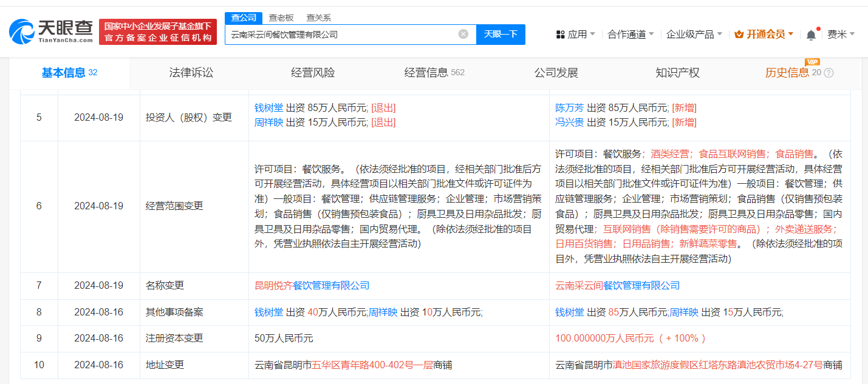Open 钱树堂 link in row 5
Image resolution: width=868 pixels, height=384 pixels.
click(268, 108)
